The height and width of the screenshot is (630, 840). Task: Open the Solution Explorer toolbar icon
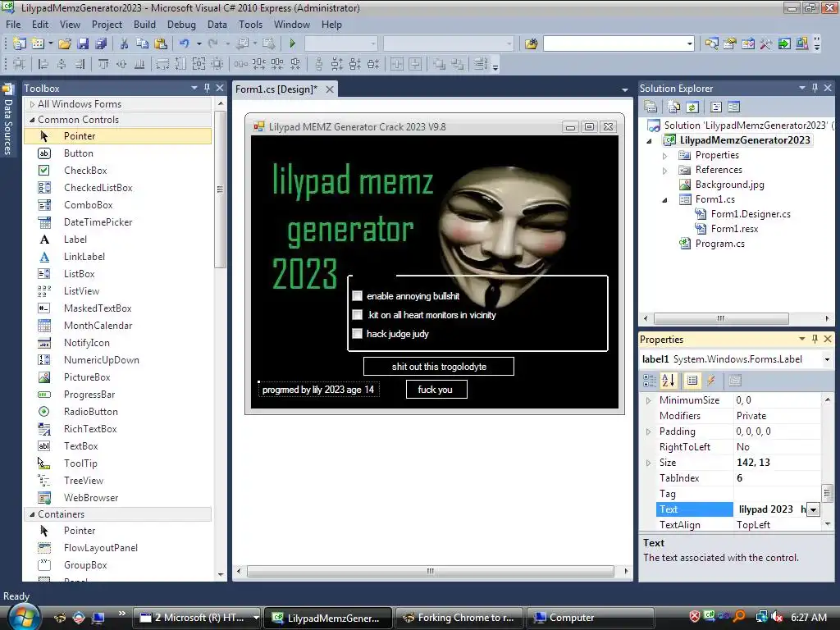coord(711,43)
